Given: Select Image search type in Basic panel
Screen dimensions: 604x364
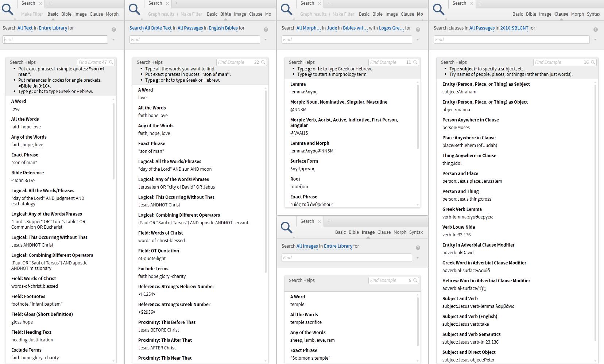Looking at the screenshot, I should point(81,14).
